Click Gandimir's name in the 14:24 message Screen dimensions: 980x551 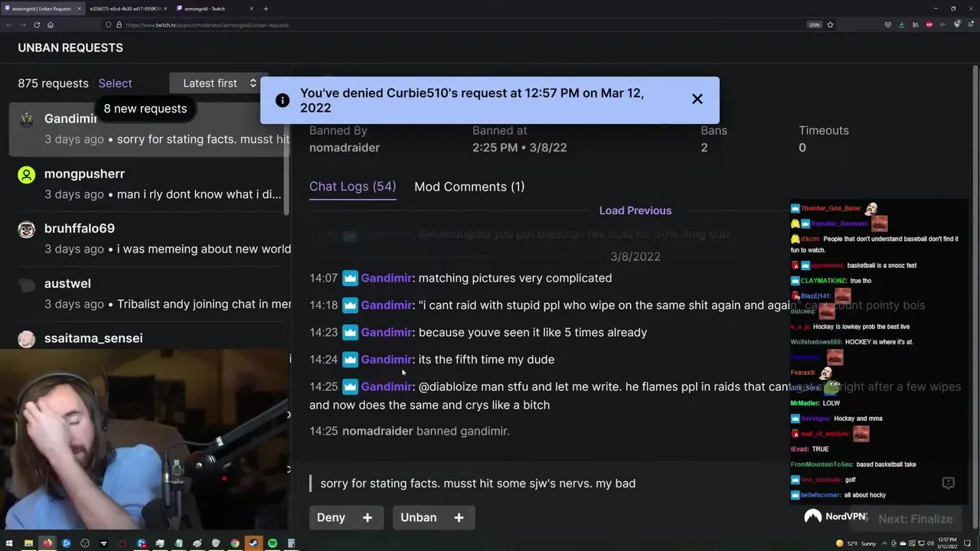pos(387,359)
